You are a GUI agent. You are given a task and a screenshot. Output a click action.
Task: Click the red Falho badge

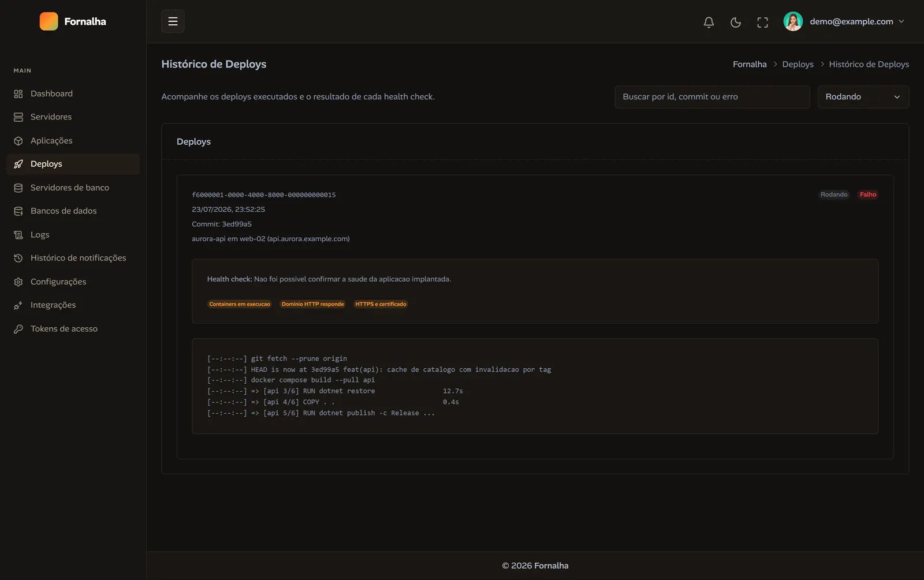tap(867, 194)
